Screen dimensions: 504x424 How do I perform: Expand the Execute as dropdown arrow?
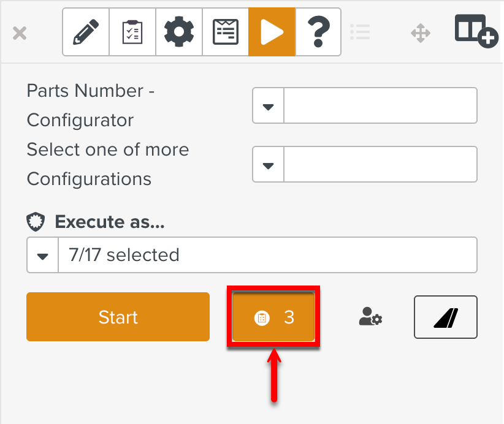click(42, 256)
